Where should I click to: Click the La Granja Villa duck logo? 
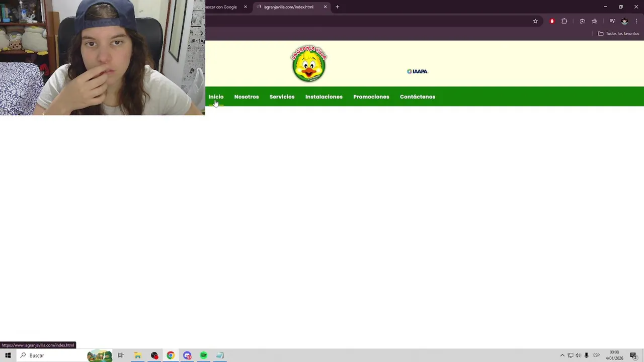coord(309,64)
